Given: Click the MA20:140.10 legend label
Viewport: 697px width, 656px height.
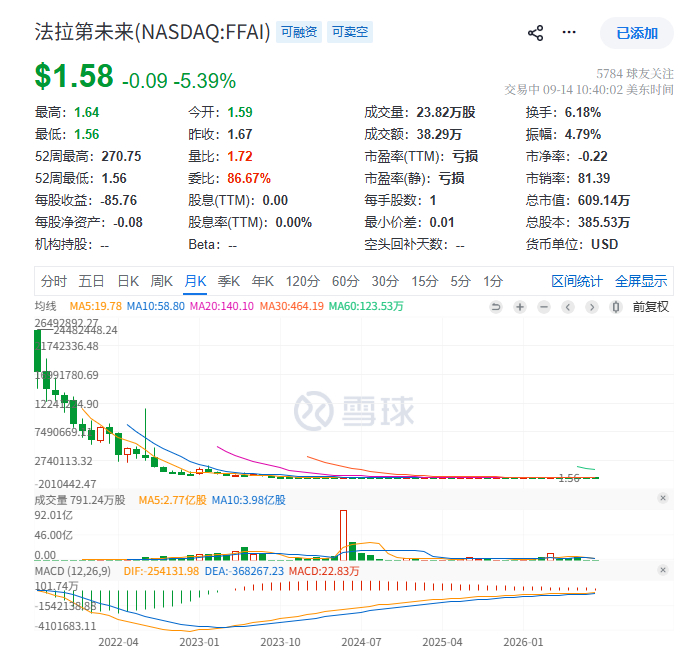Looking at the screenshot, I should click(222, 306).
